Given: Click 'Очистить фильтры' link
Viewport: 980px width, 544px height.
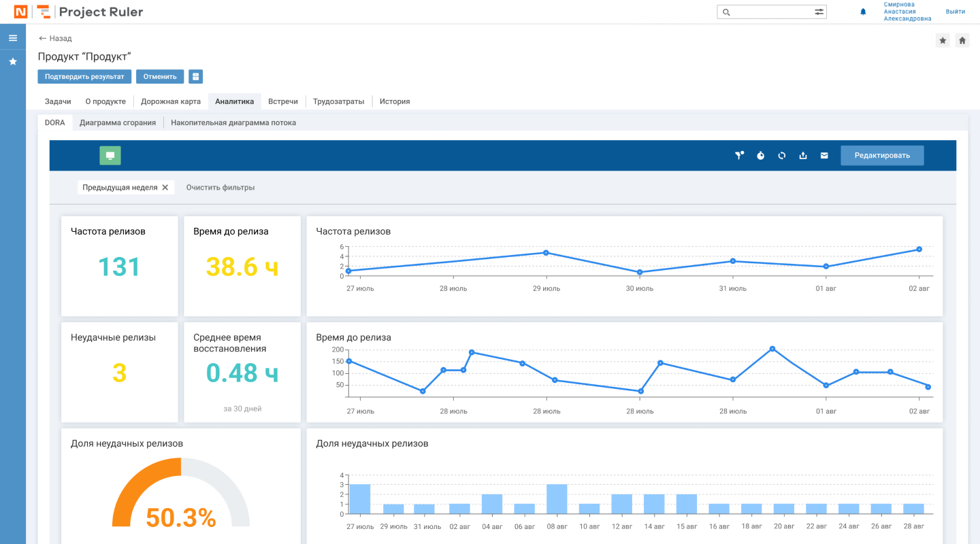Looking at the screenshot, I should [x=220, y=188].
